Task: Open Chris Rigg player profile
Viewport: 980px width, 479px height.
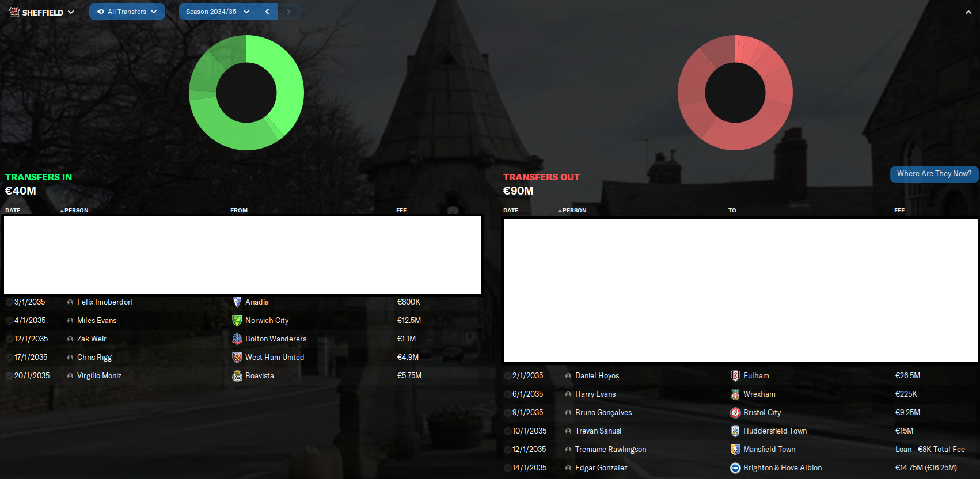Action: click(94, 358)
